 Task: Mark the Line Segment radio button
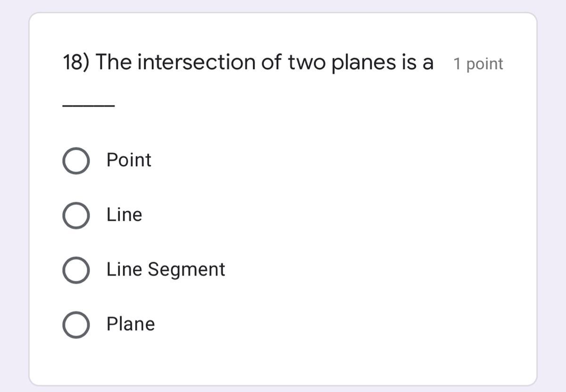[75, 270]
